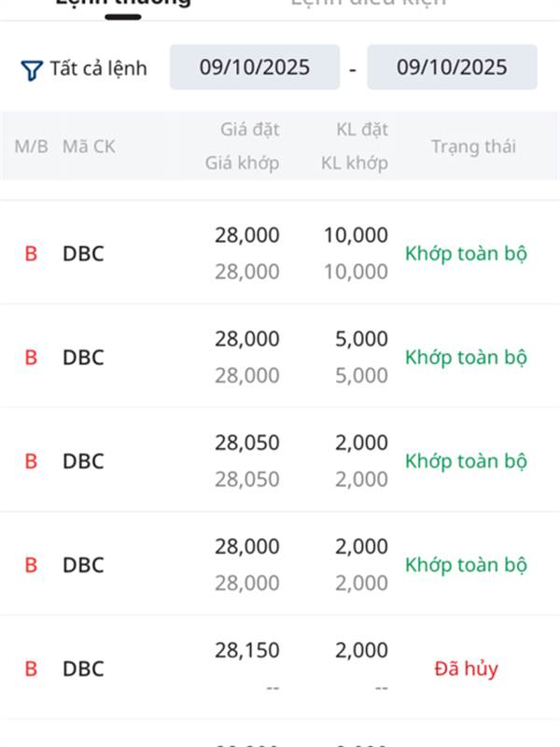Open the end date picker field
560x747 pixels.
(x=452, y=67)
